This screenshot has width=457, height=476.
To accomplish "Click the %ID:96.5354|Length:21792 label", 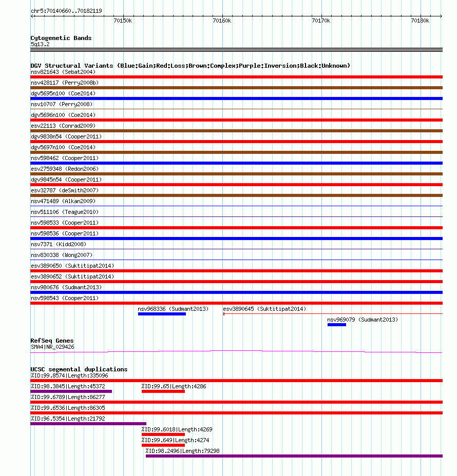I will pyautogui.click(x=68, y=419).
